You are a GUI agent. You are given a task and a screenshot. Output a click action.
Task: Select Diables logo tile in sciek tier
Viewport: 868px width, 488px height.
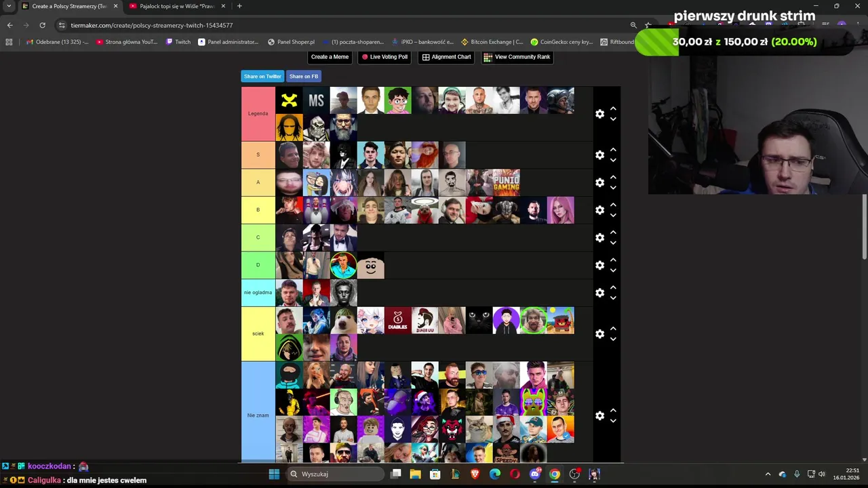point(397,321)
